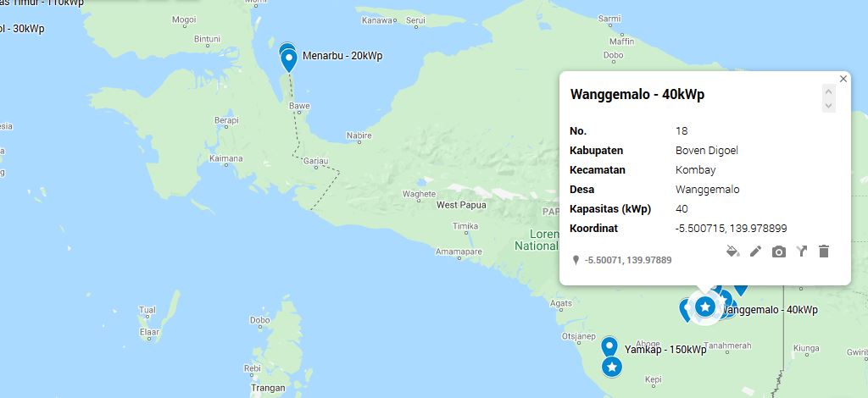868x398 pixels.
Task: Click the Wanggemalo - 40kWp popup title
Action: coord(637,95)
